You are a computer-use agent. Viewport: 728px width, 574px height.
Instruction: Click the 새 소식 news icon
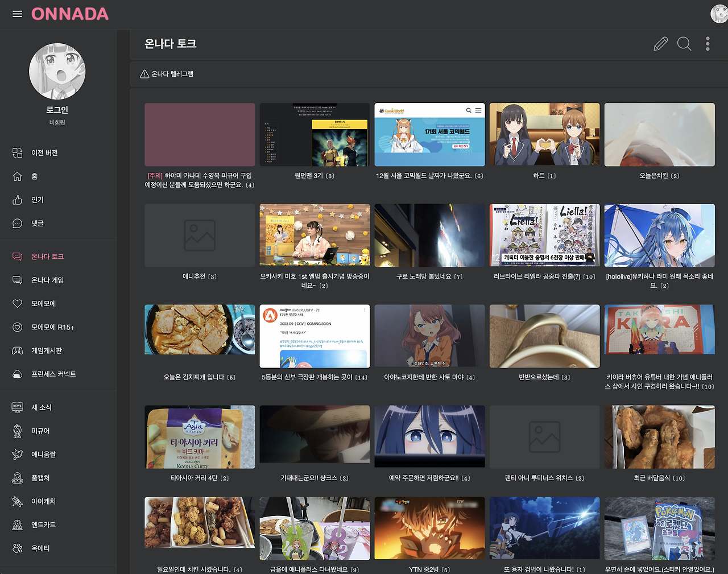pyautogui.click(x=18, y=407)
